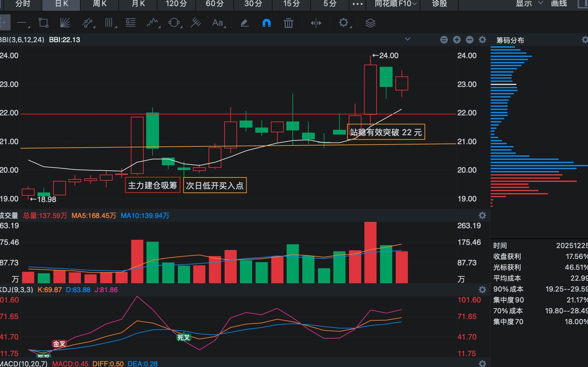Select the price label annotation tool
The height and width of the screenshot is (367, 588).
[x=131, y=23]
